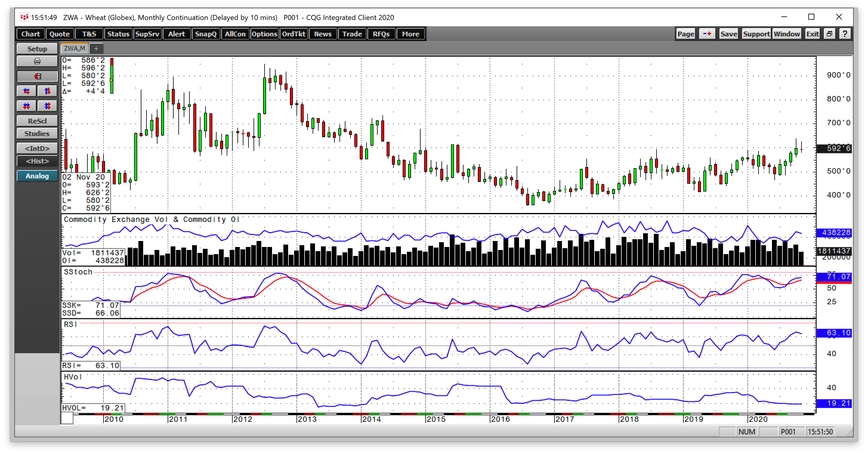This screenshot has width=868, height=454.
Task: Toggle the <IntD> intraday button
Action: click(37, 148)
